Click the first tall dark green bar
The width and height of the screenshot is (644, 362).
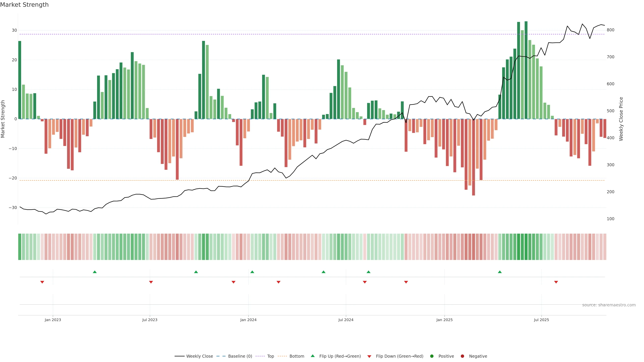tap(20, 80)
